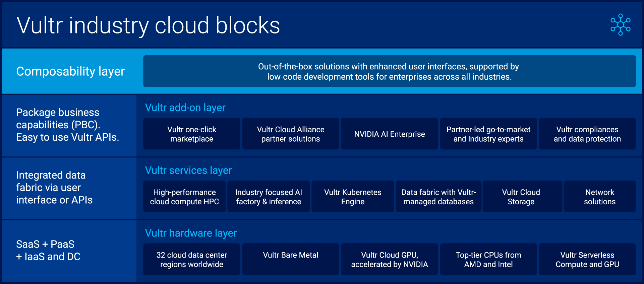Select '32 cloud data center regions worldwide' block
This screenshot has height=284, width=644.
click(192, 259)
